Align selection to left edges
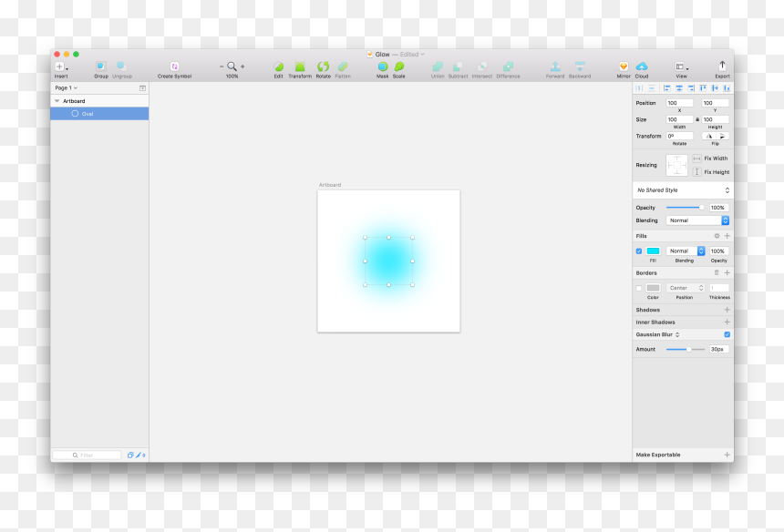 [667, 88]
